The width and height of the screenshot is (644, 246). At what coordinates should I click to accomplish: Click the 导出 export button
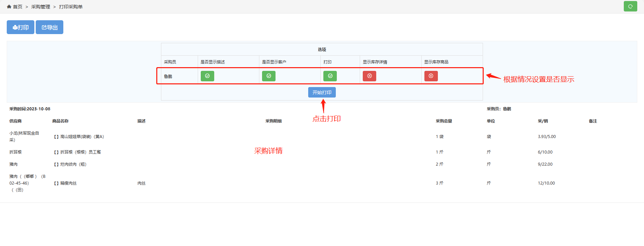coord(50,27)
